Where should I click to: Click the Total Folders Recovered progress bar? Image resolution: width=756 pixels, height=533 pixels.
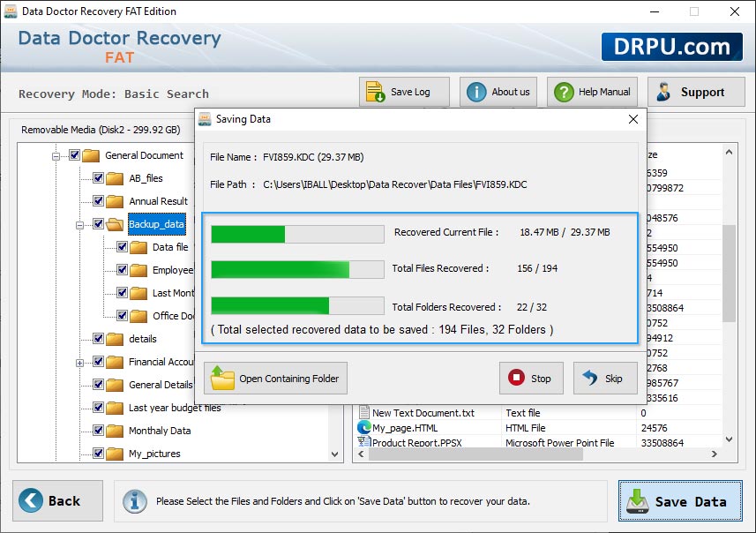pos(297,306)
